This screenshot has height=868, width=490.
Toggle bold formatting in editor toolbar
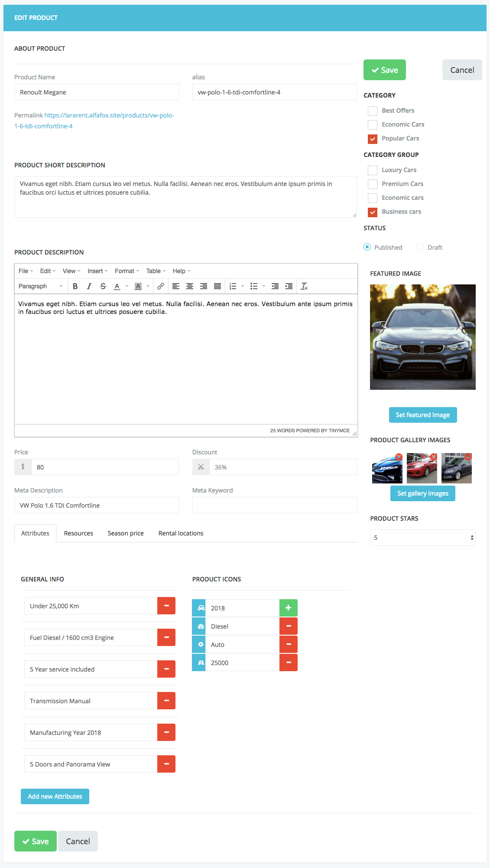pos(75,286)
